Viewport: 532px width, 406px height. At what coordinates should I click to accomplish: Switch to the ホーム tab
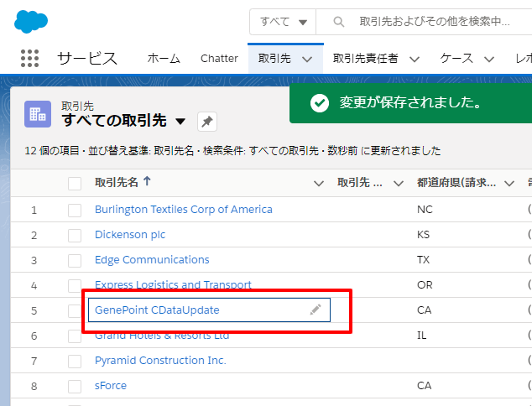click(x=164, y=59)
